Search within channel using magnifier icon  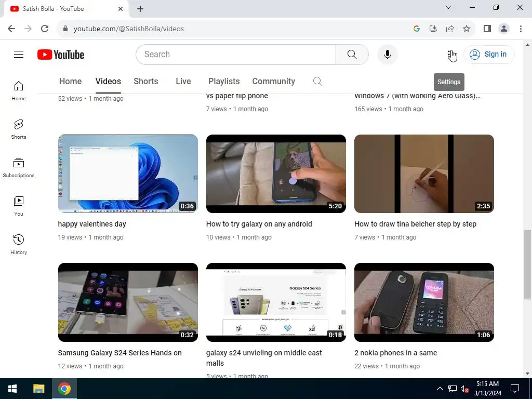[317, 82]
